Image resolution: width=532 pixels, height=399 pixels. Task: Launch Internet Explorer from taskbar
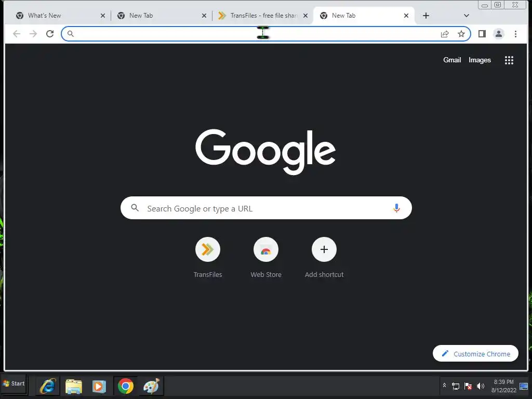[x=48, y=386]
